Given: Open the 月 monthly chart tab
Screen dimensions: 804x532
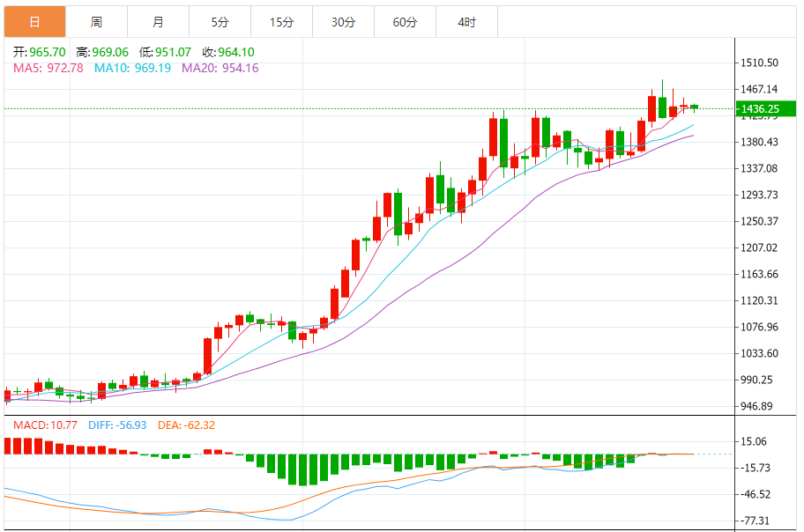Looking at the screenshot, I should coord(158,22).
